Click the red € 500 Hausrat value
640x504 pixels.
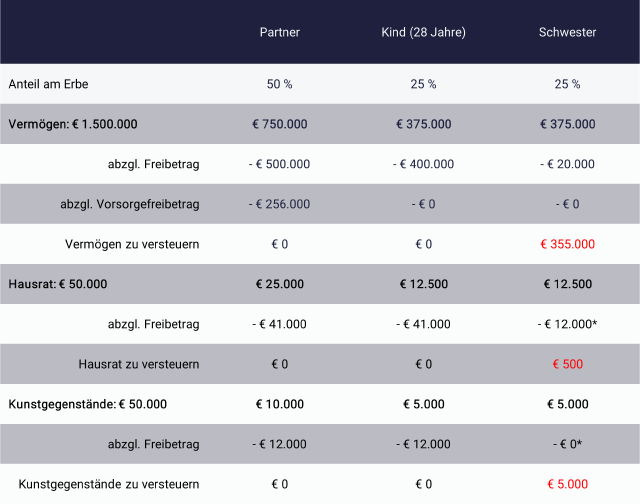[567, 364]
